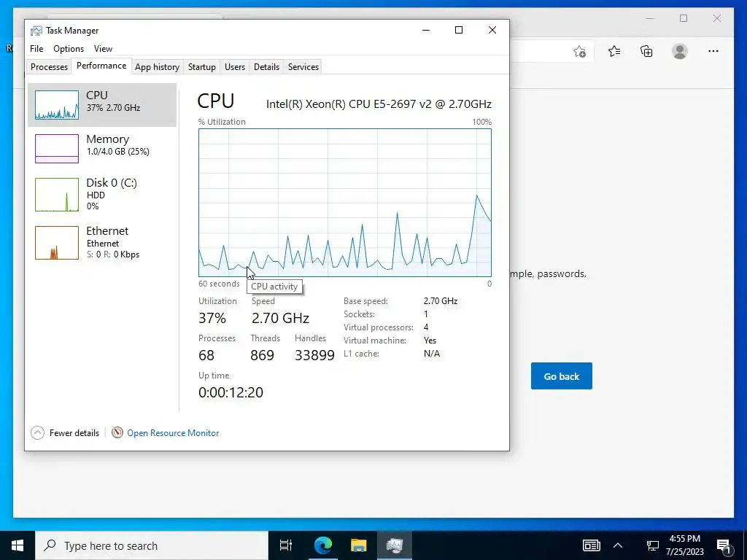747x560 pixels.
Task: Click the Speed value 2.70 GHz
Action: 280,318
